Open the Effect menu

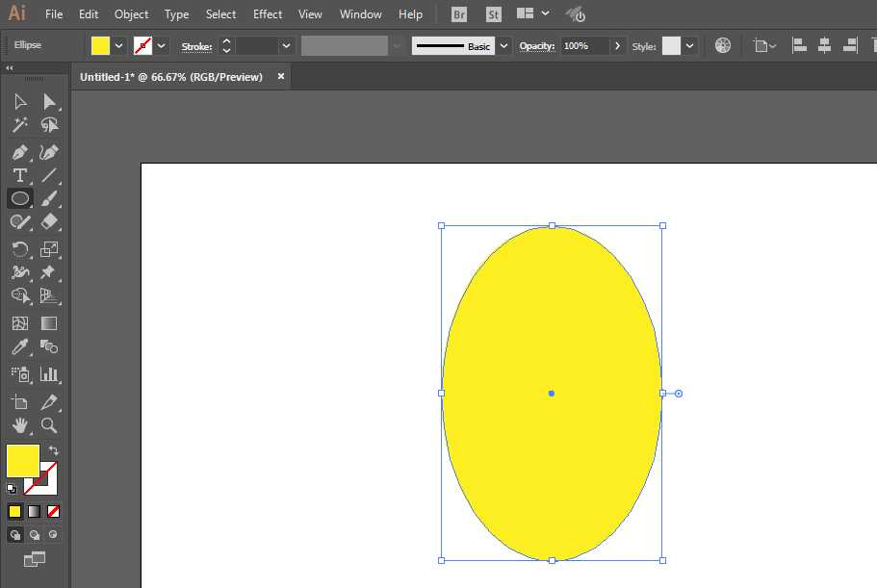(268, 14)
